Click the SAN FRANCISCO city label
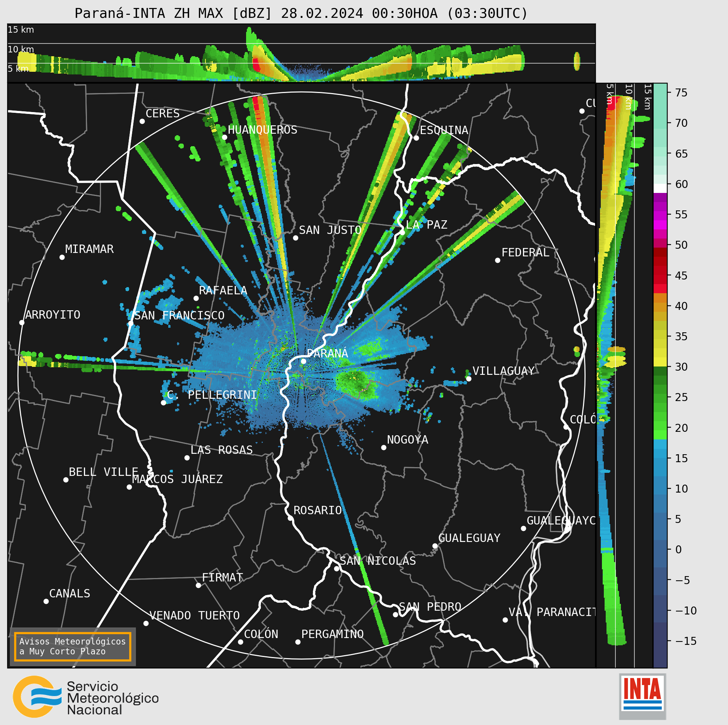 pos(179,316)
